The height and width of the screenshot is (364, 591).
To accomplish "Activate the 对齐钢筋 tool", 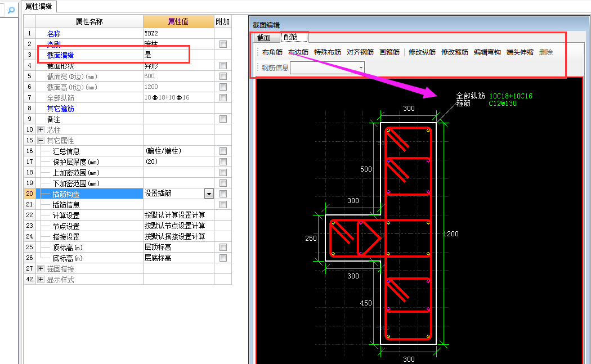I will [x=360, y=52].
